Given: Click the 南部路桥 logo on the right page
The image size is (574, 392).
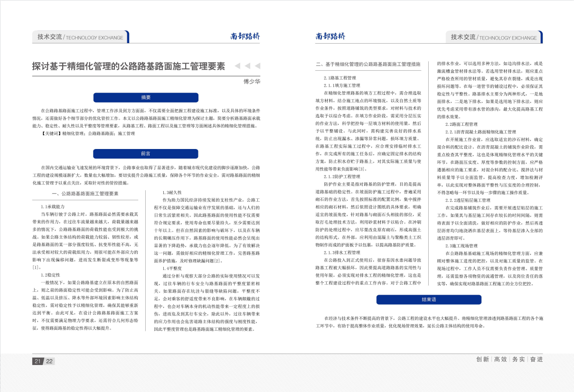Looking at the screenshot, I should coord(330,37).
